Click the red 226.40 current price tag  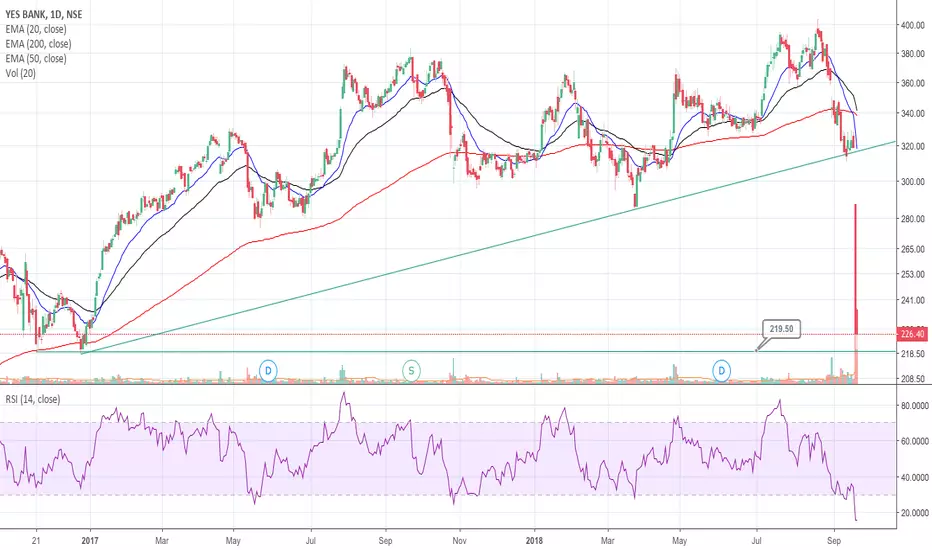coord(912,334)
